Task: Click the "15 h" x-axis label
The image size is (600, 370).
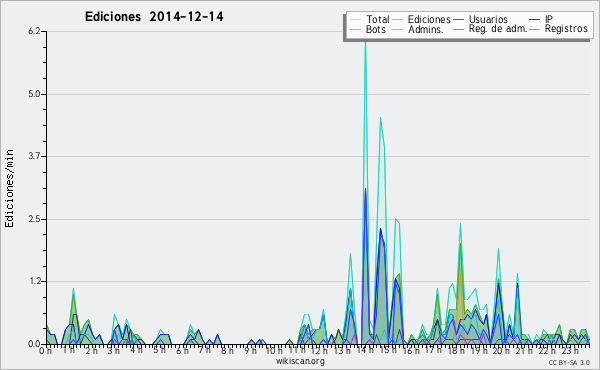Action: click(x=388, y=350)
